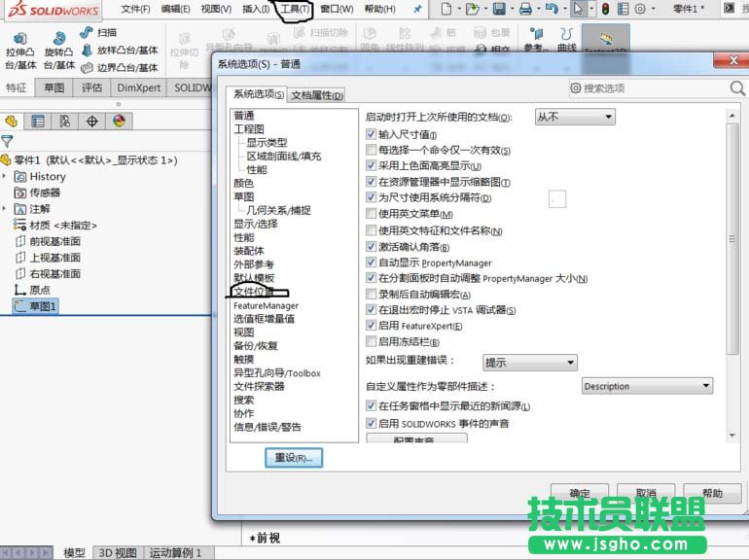Toggle 输入尺寸值 checkbox
This screenshot has height=560, width=749.
click(371, 134)
